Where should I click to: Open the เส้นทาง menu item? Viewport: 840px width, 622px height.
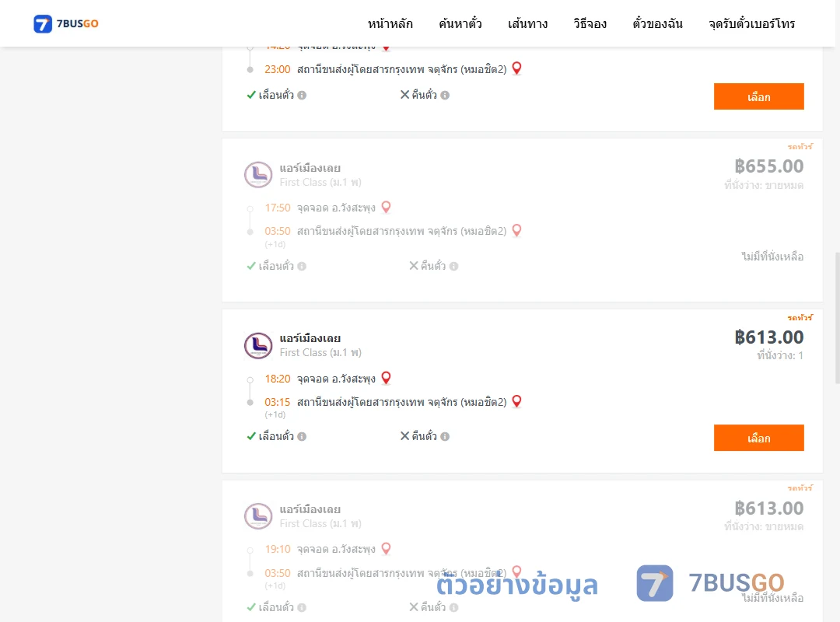(x=527, y=23)
